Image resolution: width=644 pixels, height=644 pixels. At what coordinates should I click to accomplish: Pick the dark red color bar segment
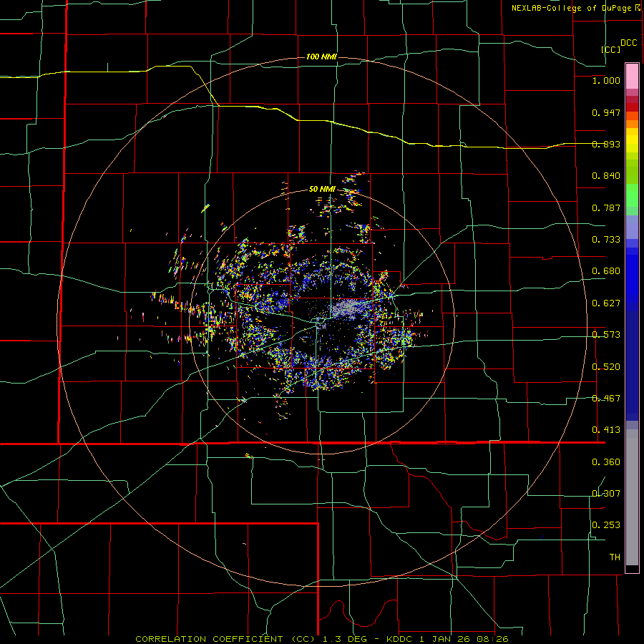point(632,107)
